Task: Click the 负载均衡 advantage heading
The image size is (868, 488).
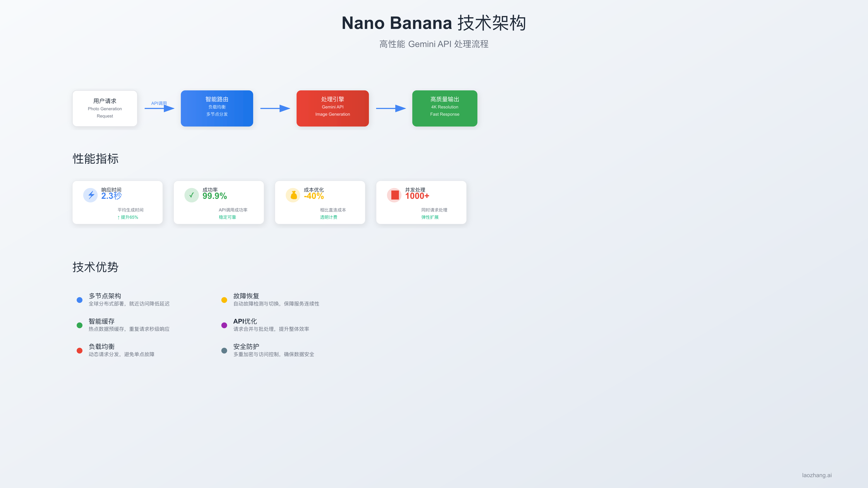Action: point(101,346)
